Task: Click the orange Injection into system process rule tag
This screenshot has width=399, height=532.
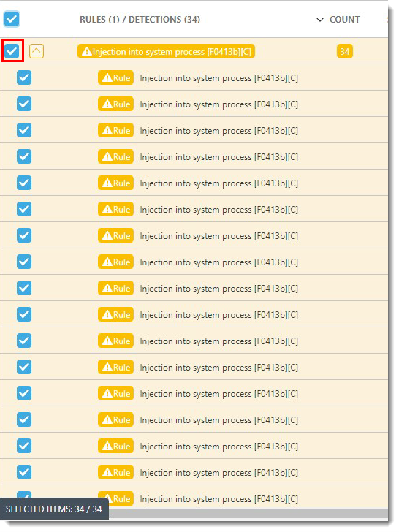Action: click(x=167, y=52)
